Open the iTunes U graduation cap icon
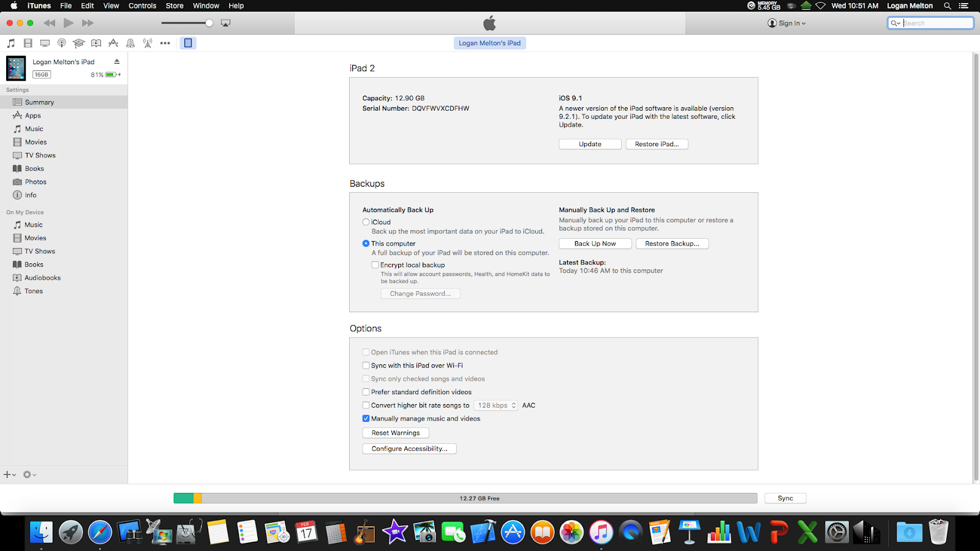 78,43
